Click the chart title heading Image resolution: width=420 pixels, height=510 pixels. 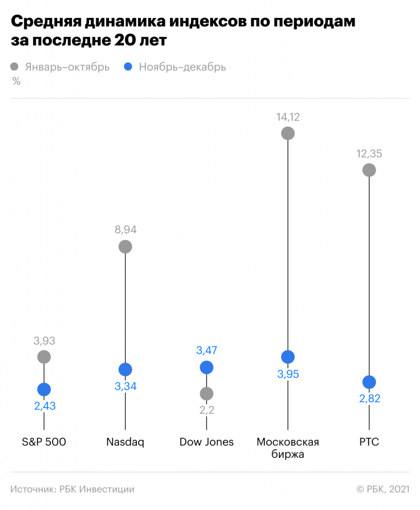[x=183, y=31]
